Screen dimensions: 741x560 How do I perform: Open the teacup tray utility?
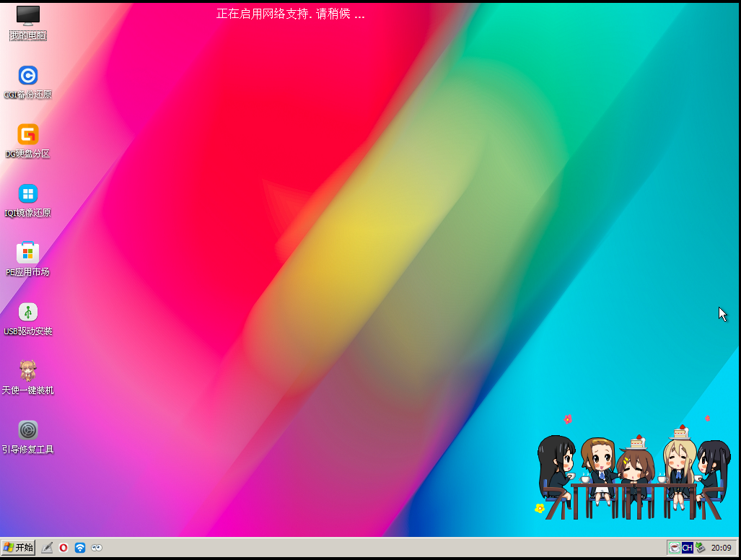tap(674, 547)
